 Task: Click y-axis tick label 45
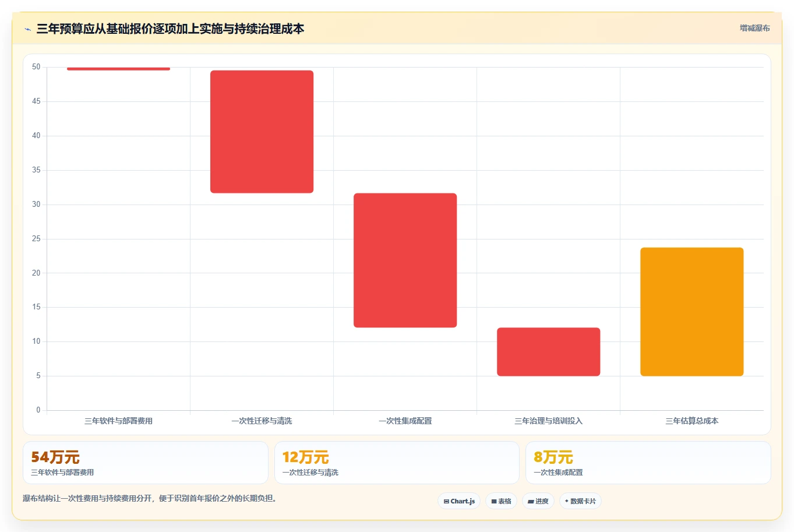pos(36,101)
